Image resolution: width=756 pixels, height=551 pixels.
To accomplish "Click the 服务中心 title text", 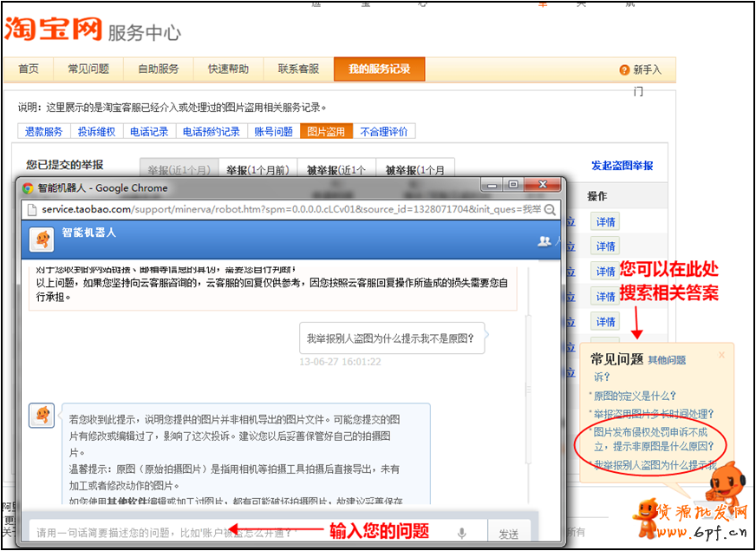I will pos(144,33).
